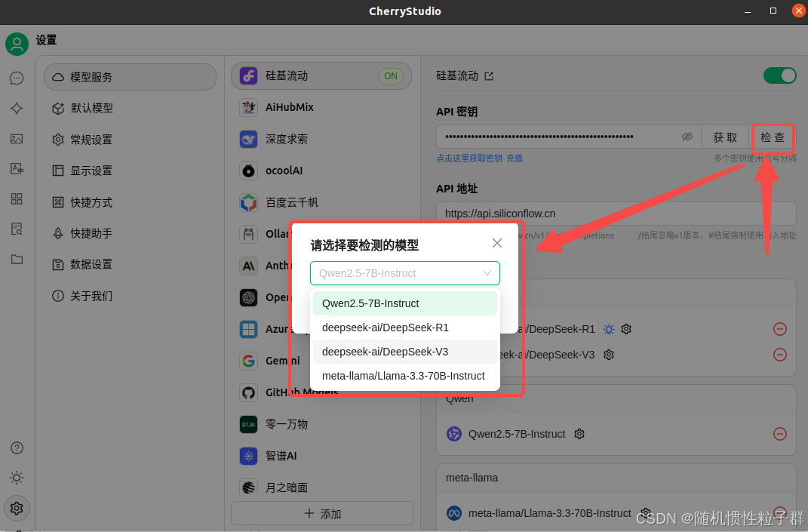Close the model selection dialog
Viewport: 808px width, 532px height.
[x=496, y=243]
